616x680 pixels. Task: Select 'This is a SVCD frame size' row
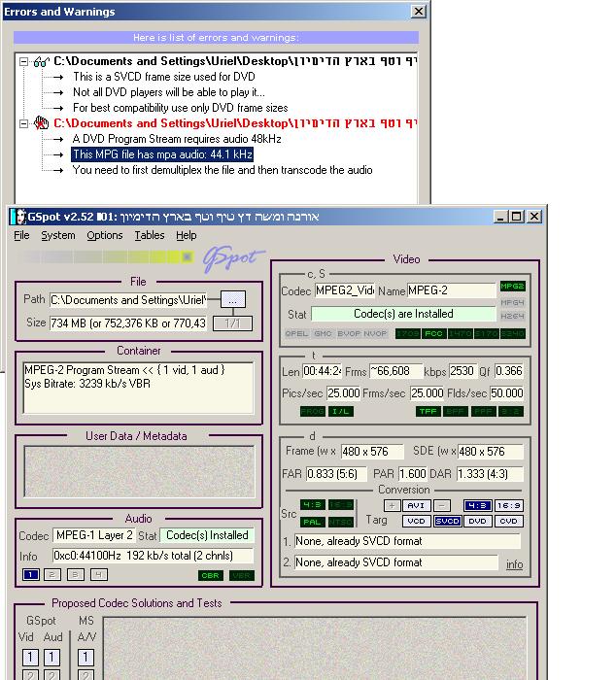[164, 77]
